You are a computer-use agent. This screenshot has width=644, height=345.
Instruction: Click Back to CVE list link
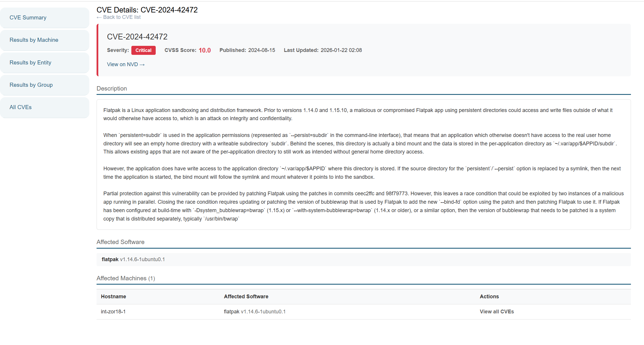pos(119,17)
